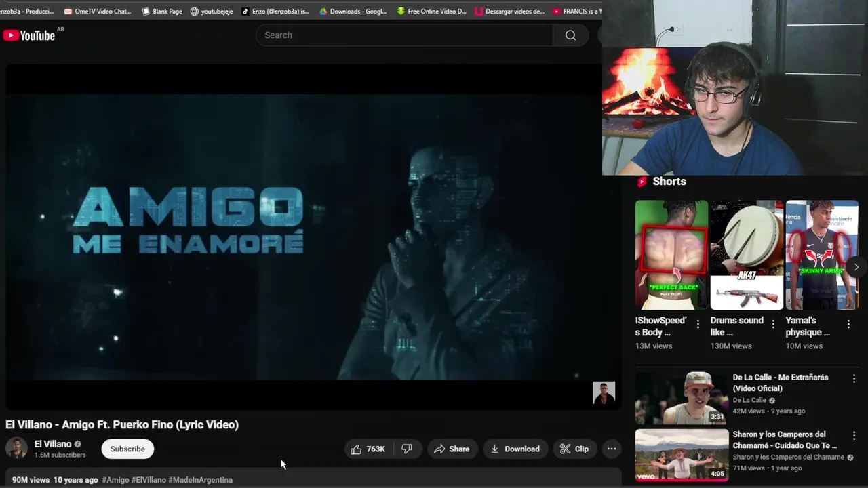Click 90M views description text
The height and width of the screenshot is (488, 868).
pyautogui.click(x=31, y=480)
